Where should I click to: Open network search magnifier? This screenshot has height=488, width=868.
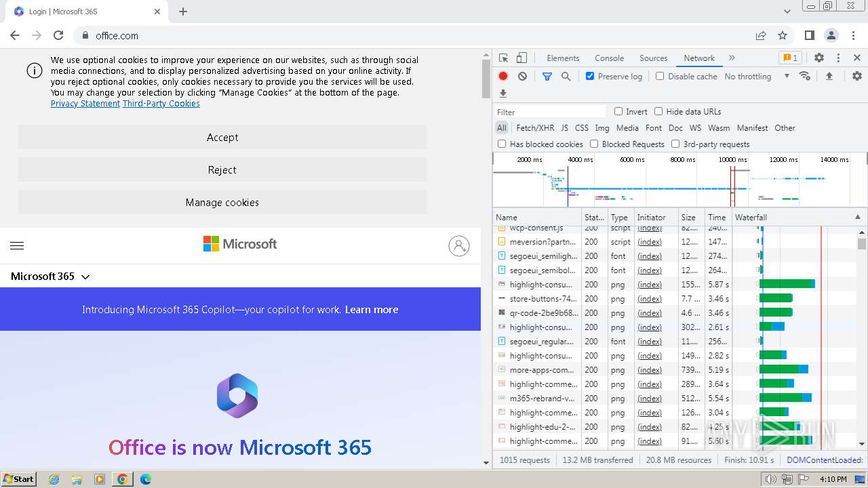pos(566,77)
